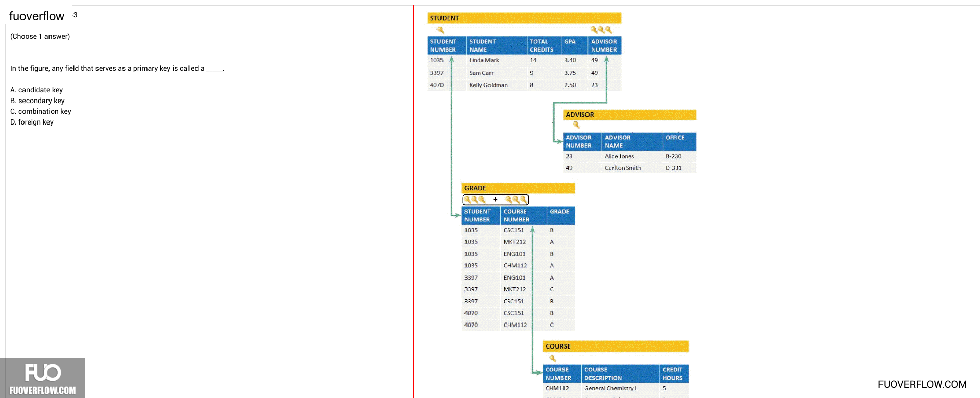Click the GRADE table yellow header
Image resolution: width=980 pixels, height=398 pixels.
pyautogui.click(x=519, y=188)
